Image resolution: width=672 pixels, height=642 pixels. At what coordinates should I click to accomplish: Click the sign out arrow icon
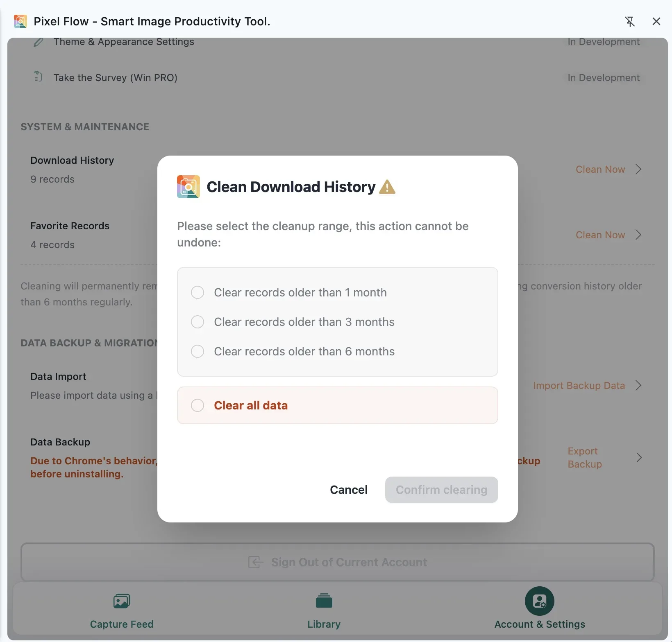(256, 562)
